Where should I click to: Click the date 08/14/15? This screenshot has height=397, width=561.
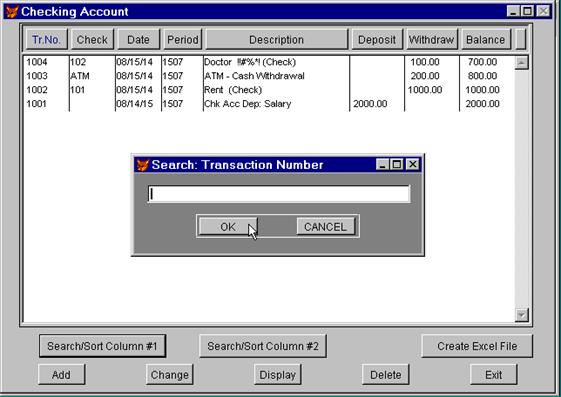coord(135,104)
